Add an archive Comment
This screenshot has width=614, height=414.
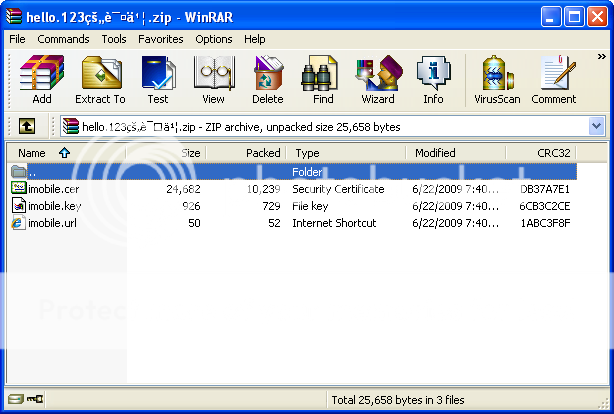tap(553, 80)
